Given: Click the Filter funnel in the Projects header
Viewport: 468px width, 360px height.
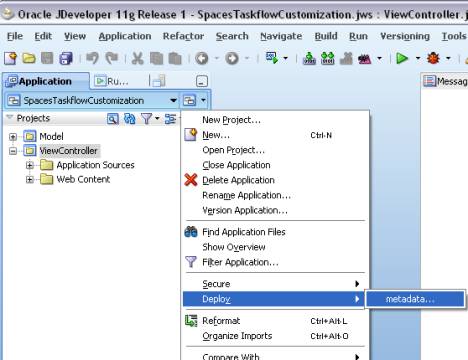Looking at the screenshot, I should point(146,119).
